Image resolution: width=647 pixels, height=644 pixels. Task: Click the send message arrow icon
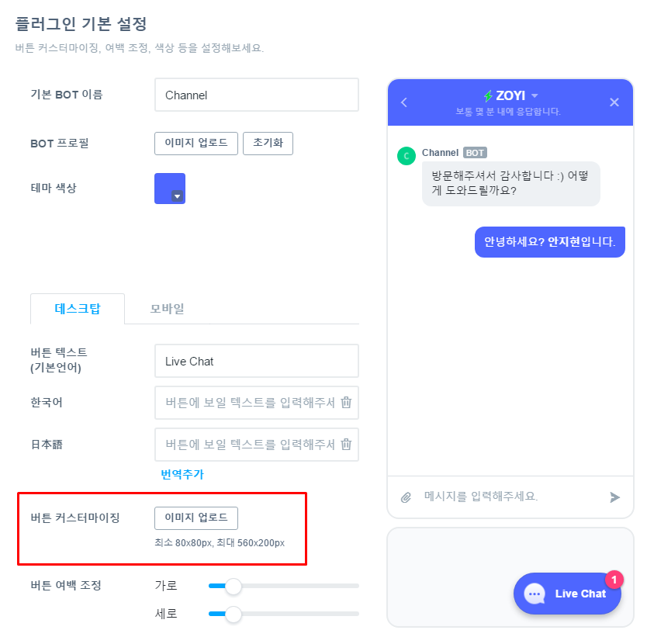(614, 497)
